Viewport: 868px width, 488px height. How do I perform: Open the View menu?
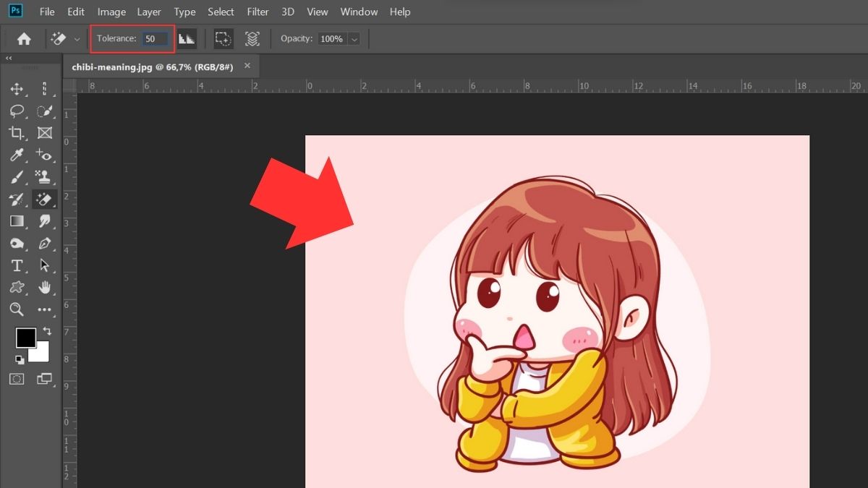[318, 12]
